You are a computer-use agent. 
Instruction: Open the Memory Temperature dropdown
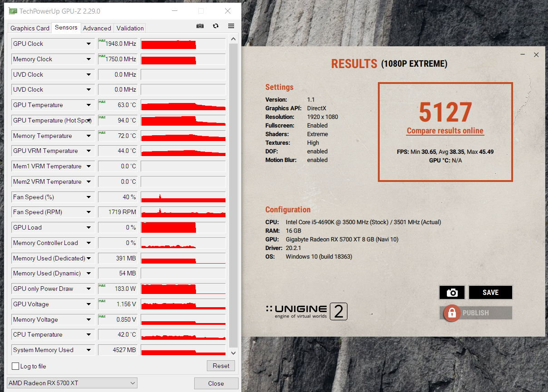click(x=88, y=136)
